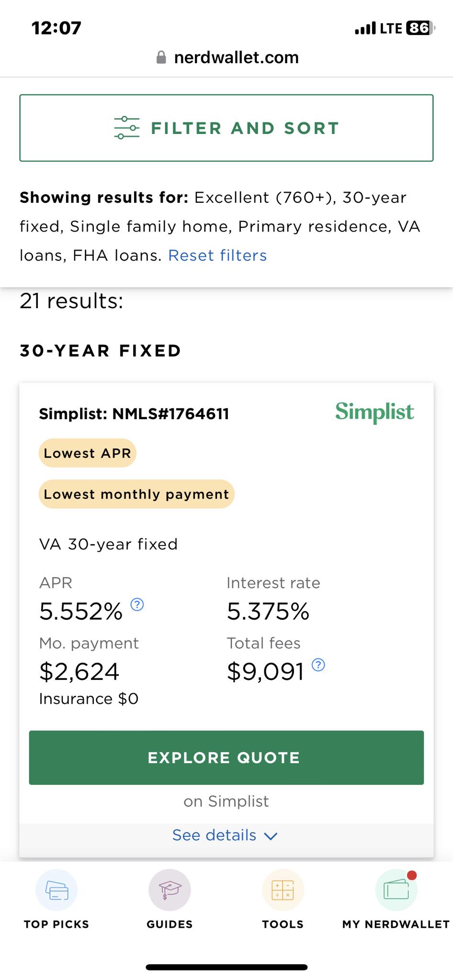Tap the Total fees info icon
This screenshot has width=453, height=980.
pos(318,665)
